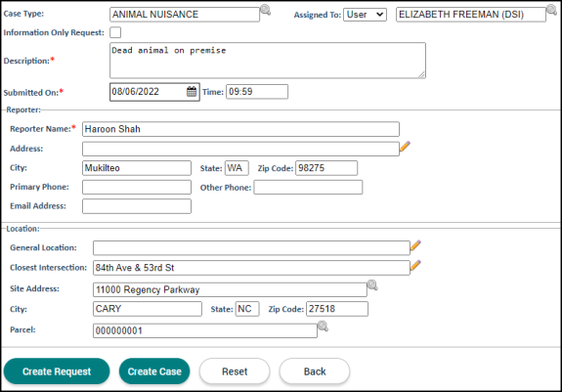Click the Closest Intersection field
This screenshot has height=392, width=562.
[251, 268]
